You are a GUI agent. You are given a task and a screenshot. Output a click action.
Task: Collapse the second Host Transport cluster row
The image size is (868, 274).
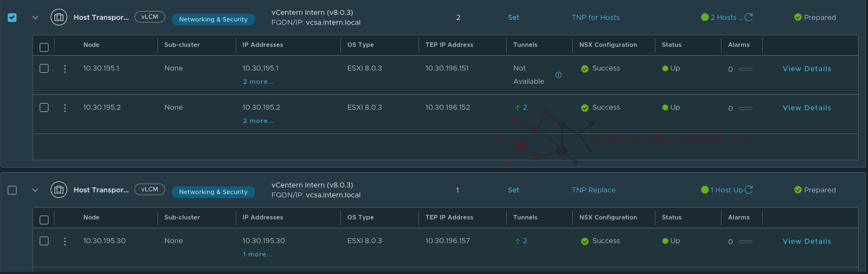[x=35, y=190]
